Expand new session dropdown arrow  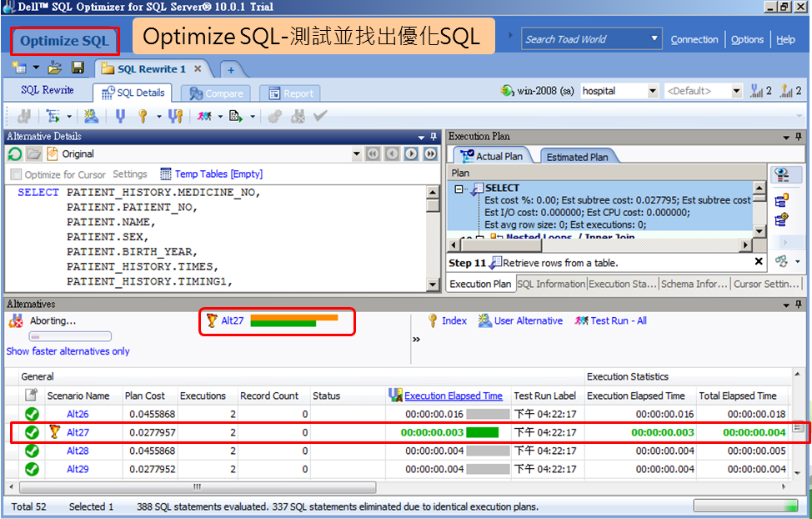click(36, 68)
